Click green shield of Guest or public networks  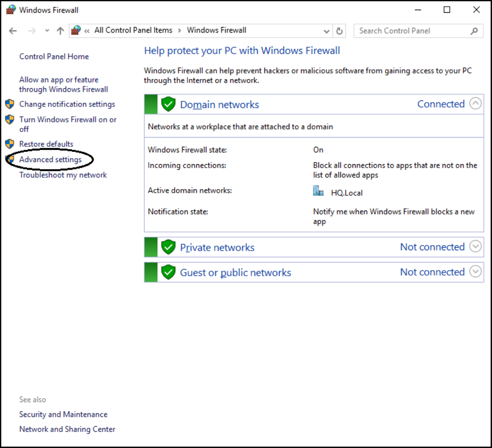click(x=168, y=272)
